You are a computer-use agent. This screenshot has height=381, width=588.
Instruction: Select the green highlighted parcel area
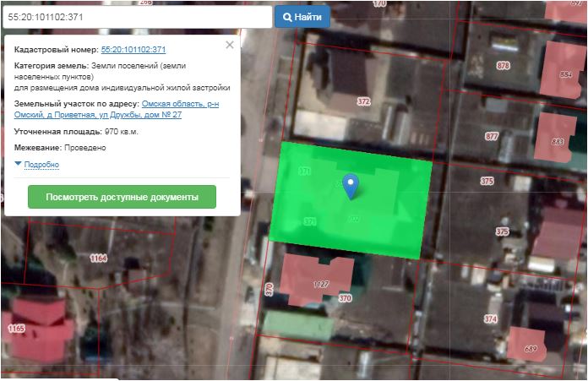(389, 211)
